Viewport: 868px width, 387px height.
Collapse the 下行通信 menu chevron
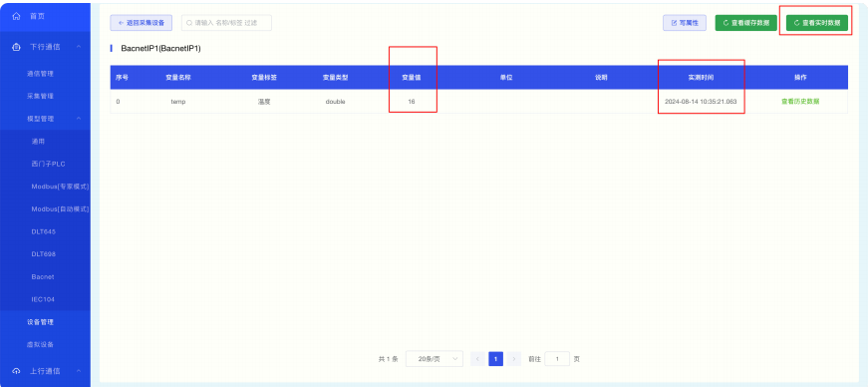coord(79,47)
